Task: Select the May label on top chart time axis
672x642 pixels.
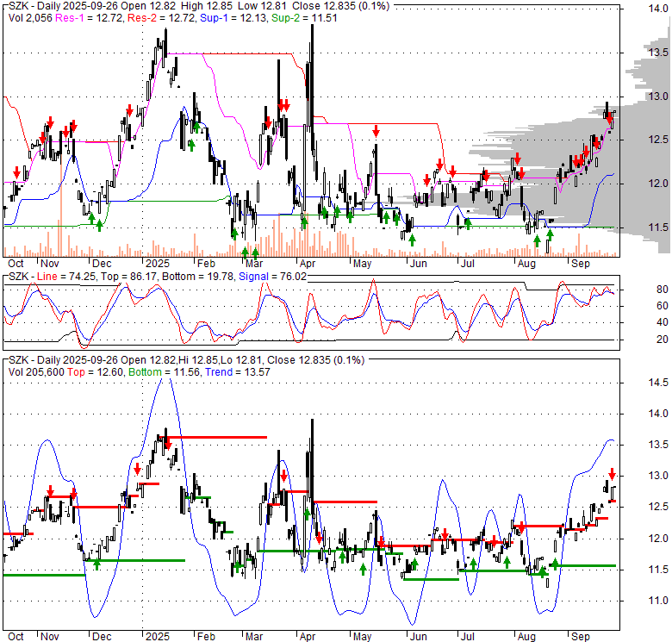Action: [x=362, y=264]
